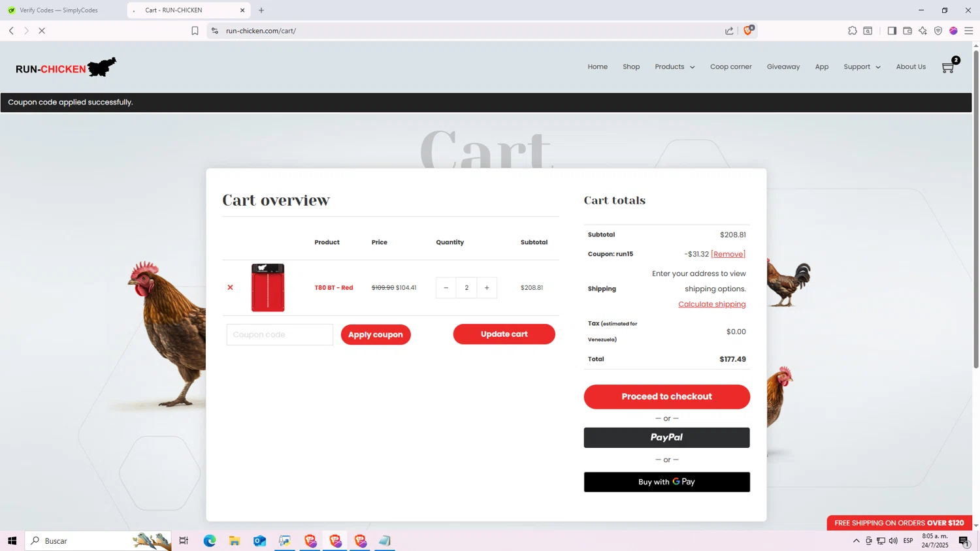The width and height of the screenshot is (980, 551).
Task: Show hidden system tray icons
Action: tap(856, 541)
